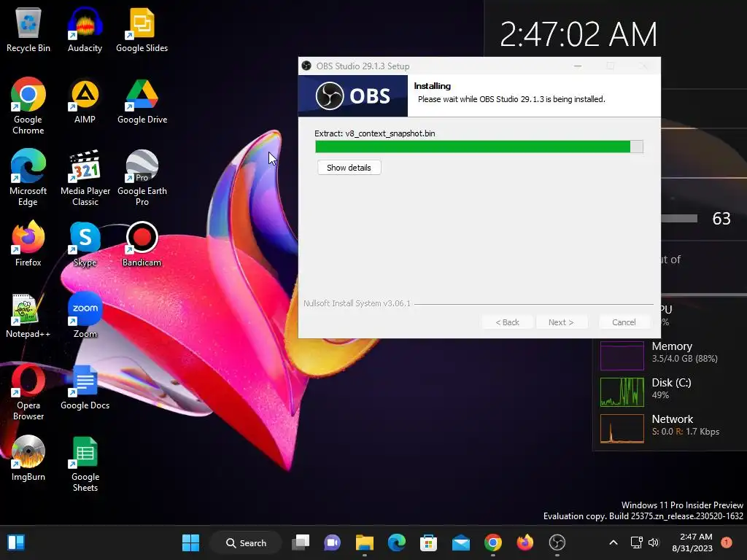Select the Notepad++ desktop shortcut

click(x=28, y=316)
